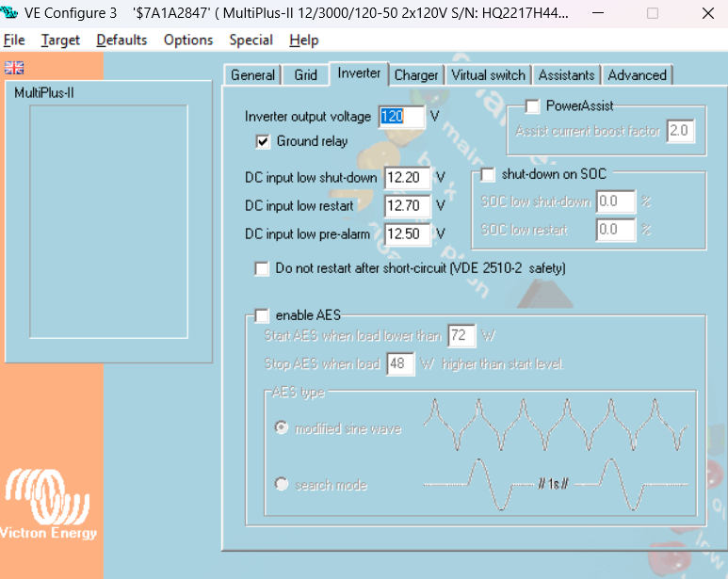Close the VE Configure window
728x579 pixels.
(x=707, y=13)
